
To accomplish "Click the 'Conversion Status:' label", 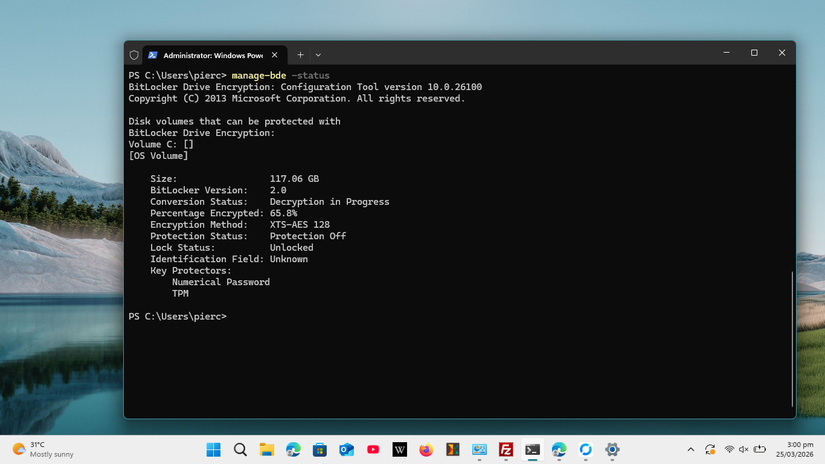I will point(198,201).
